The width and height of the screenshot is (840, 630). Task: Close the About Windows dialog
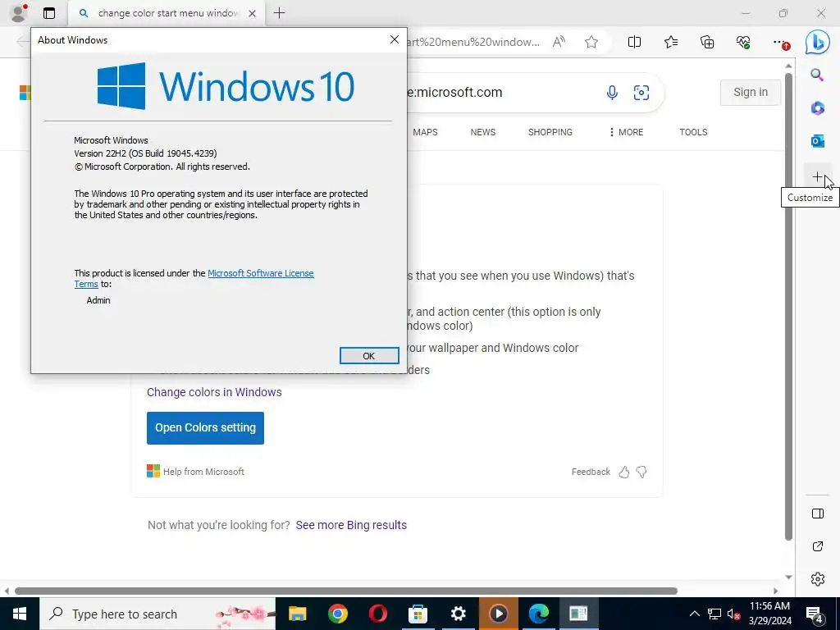pyautogui.click(x=395, y=39)
